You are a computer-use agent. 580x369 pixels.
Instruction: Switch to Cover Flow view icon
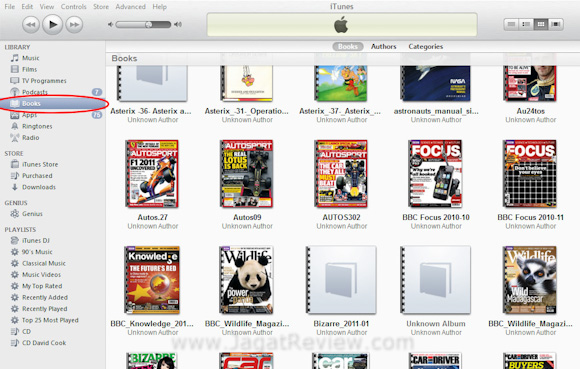pos(556,24)
